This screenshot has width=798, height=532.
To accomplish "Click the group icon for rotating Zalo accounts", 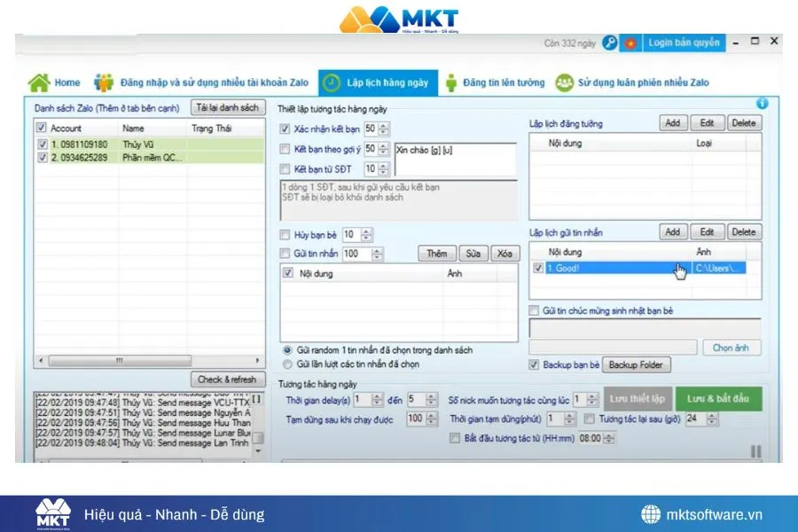I will coord(565,82).
